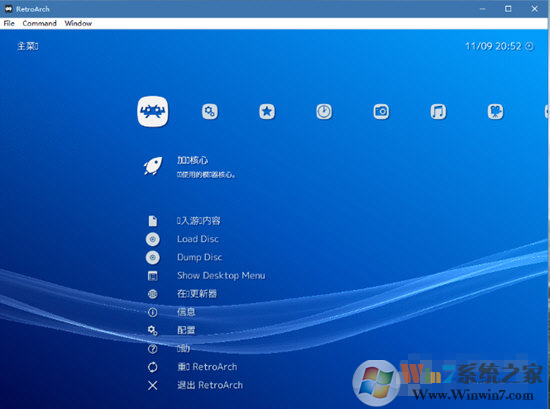550x409 pixels.
Task: Click the gears icon for configurations
Action: (x=153, y=330)
